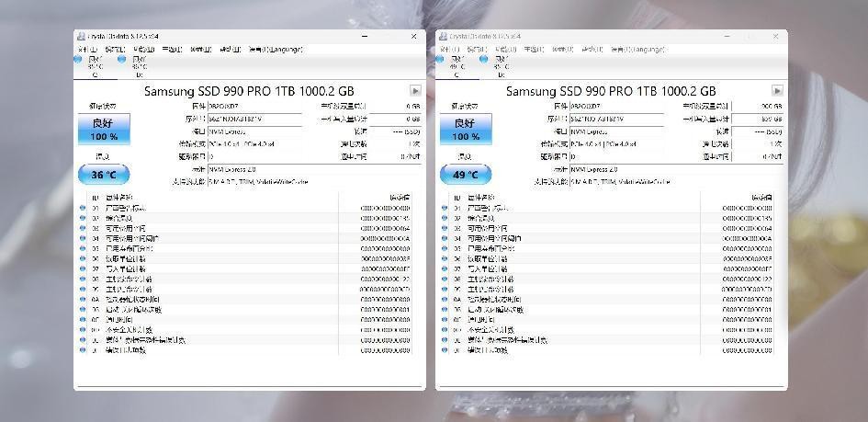Image resolution: width=868 pixels, height=422 pixels.
Task: Click ID column header in 49 °C window
Action: 457,197
